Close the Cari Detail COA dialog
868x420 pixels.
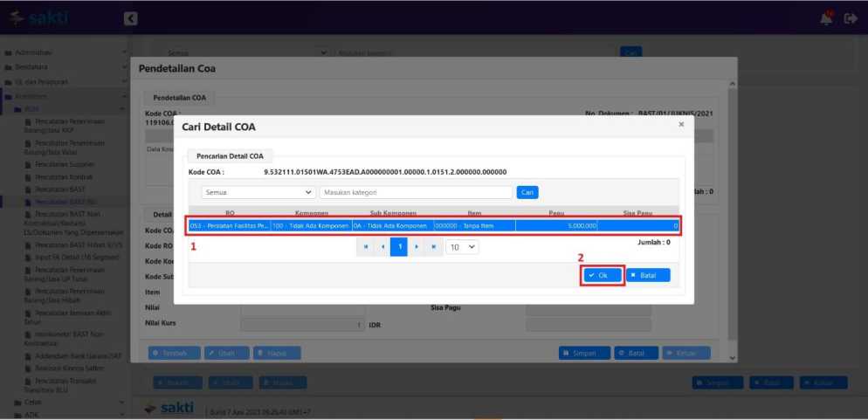[681, 125]
